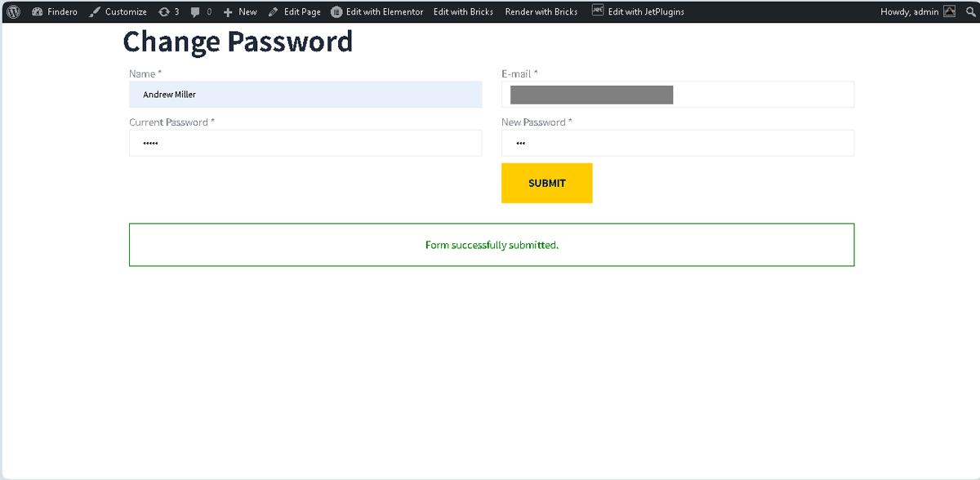980x480 pixels.
Task: Focus the New Password field
Action: 678,143
